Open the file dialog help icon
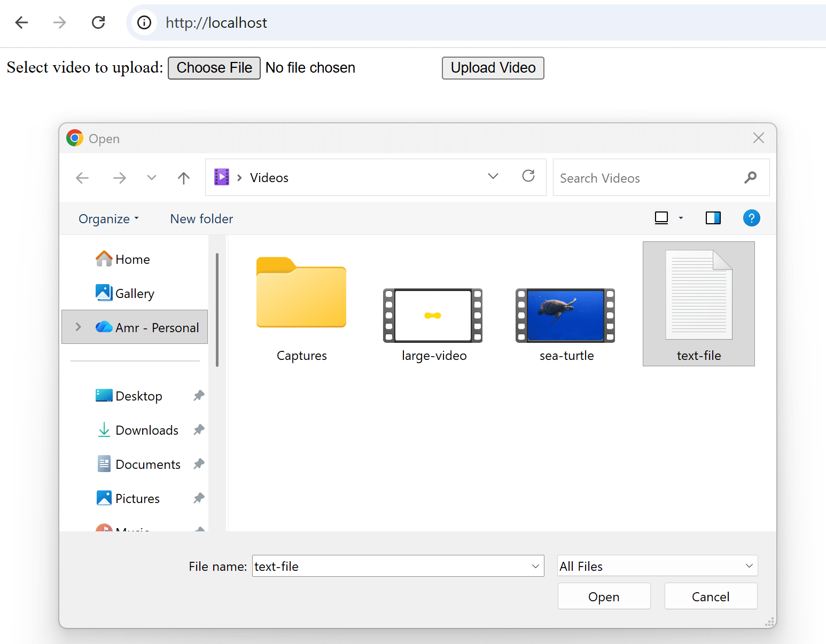826x644 pixels. tap(751, 218)
